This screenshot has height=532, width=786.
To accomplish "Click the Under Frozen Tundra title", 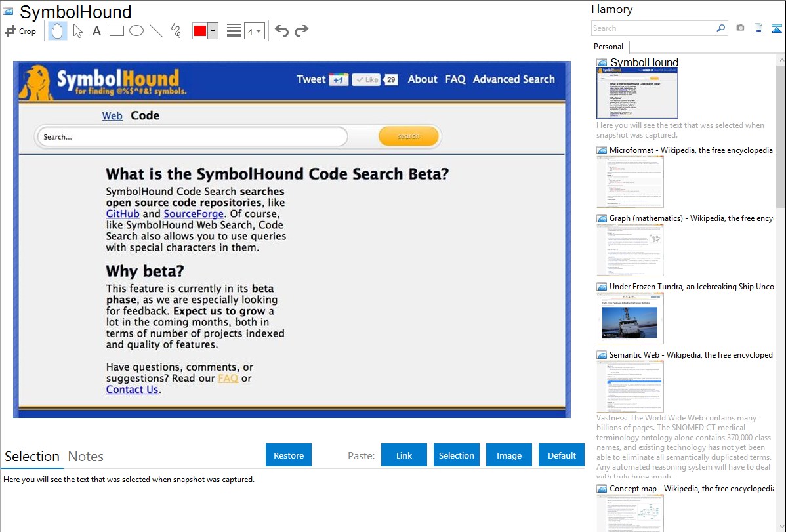I will (692, 286).
